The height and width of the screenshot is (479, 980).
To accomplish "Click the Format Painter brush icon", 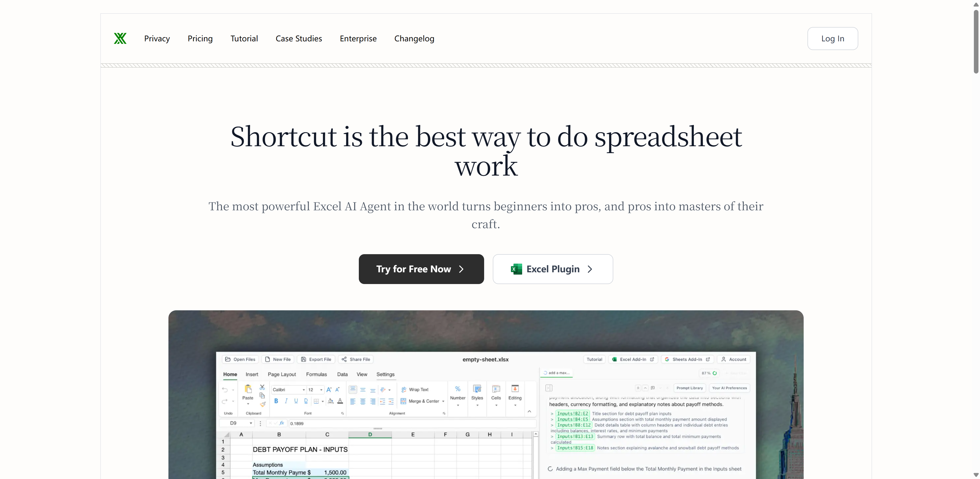I will pos(263,404).
